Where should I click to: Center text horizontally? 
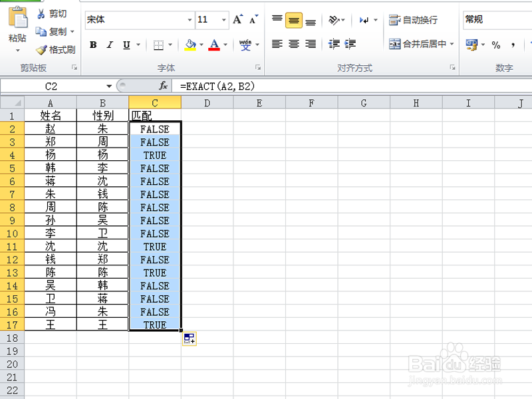(x=294, y=44)
